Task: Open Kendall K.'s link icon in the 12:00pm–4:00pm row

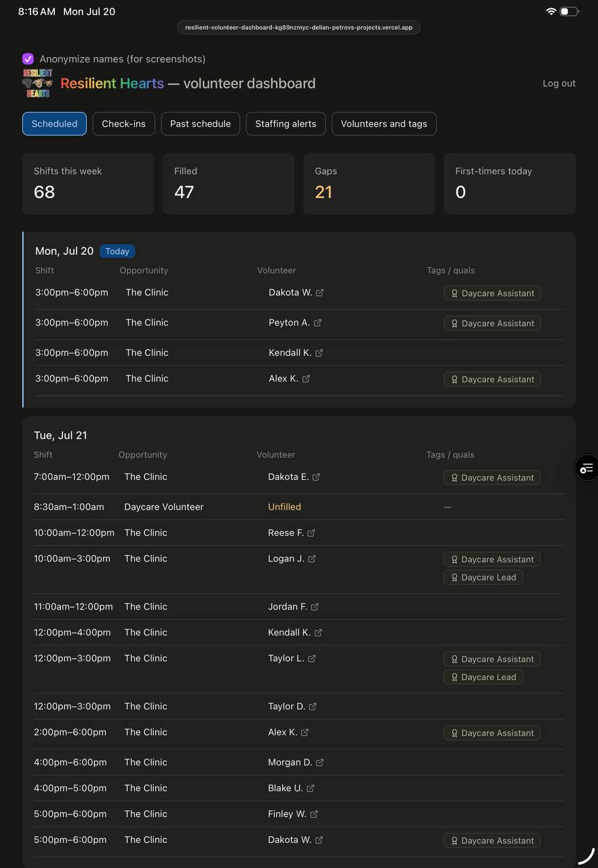Action: pyautogui.click(x=318, y=633)
